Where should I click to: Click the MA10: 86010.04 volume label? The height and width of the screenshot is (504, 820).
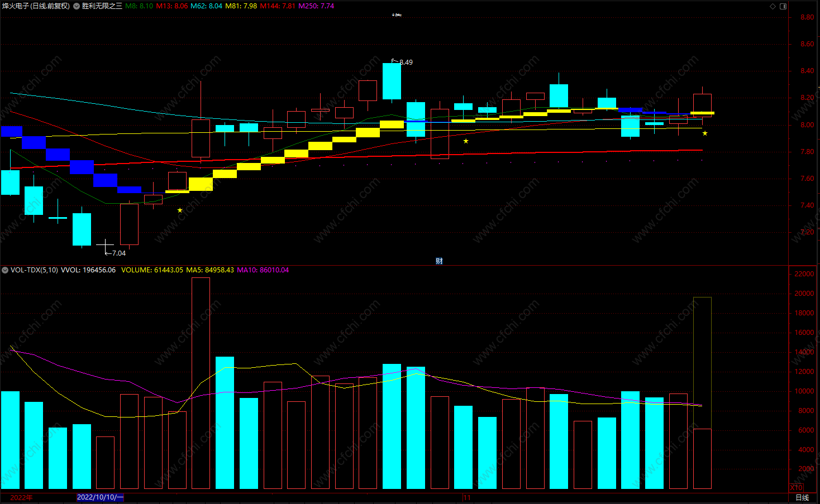click(263, 270)
